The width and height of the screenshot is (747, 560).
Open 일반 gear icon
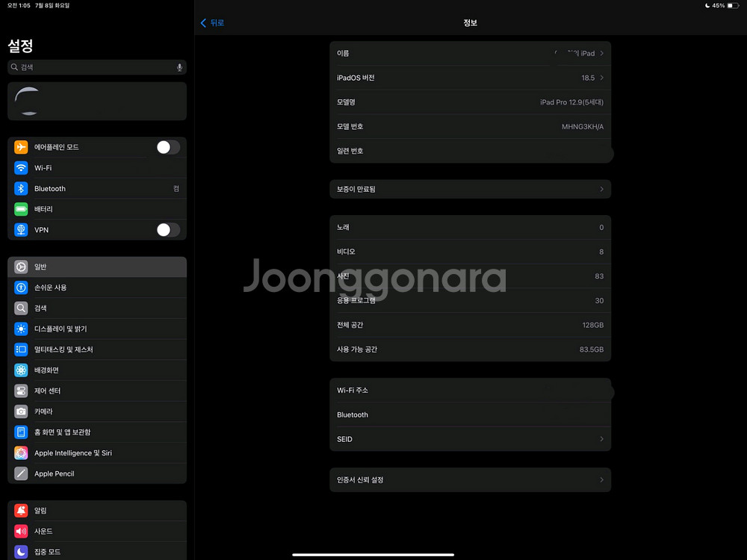pyautogui.click(x=21, y=267)
